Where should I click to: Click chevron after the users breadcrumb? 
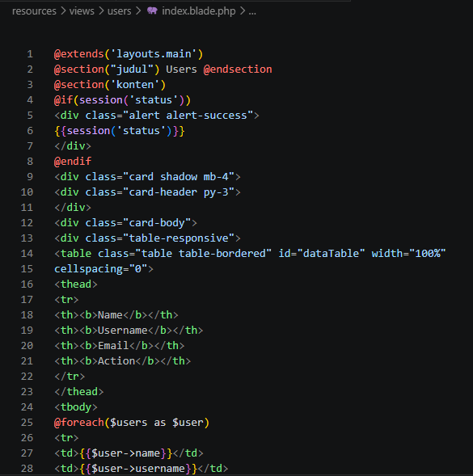(138, 11)
